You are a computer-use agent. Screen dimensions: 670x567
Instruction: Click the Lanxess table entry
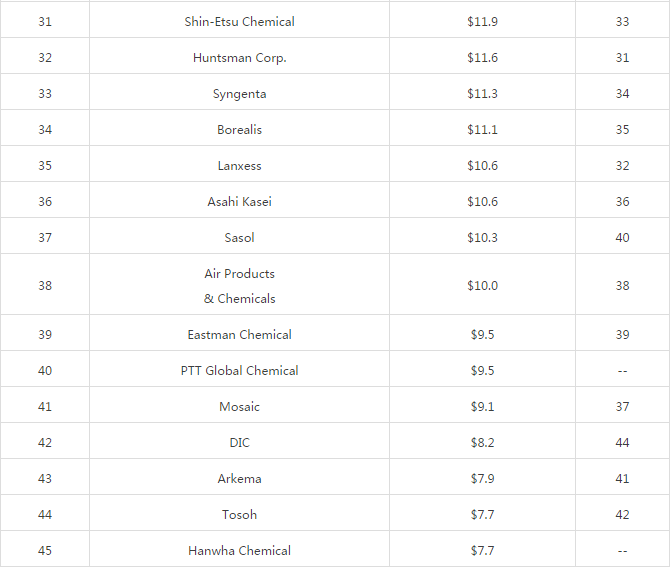pos(239,166)
